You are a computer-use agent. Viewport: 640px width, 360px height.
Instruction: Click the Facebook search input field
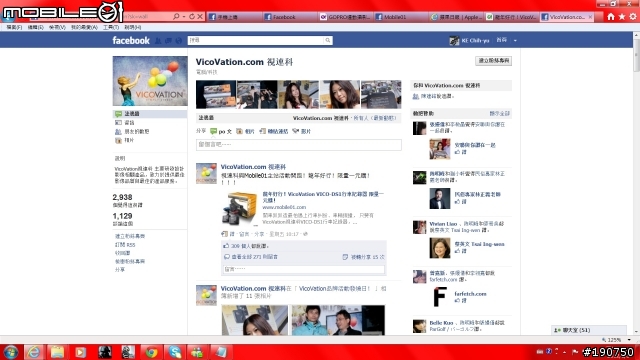pyautogui.click(x=256, y=40)
